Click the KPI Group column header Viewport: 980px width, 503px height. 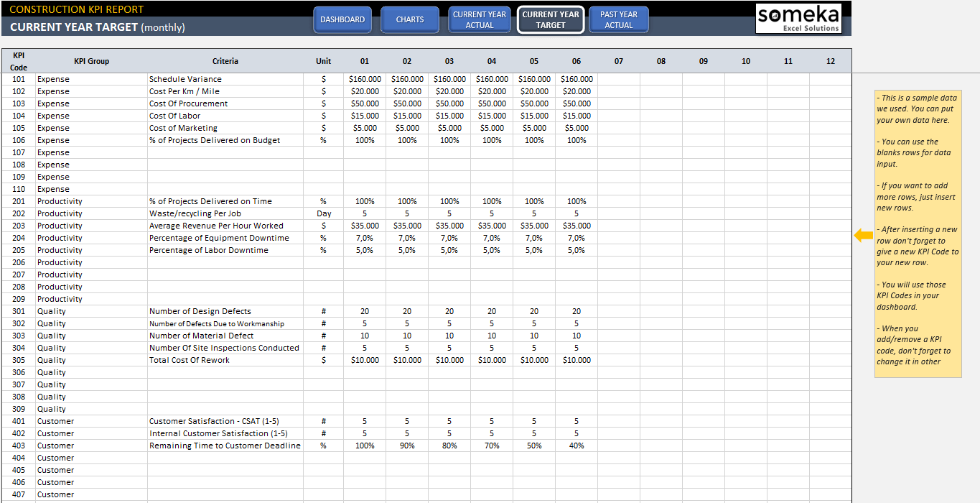[x=91, y=61]
